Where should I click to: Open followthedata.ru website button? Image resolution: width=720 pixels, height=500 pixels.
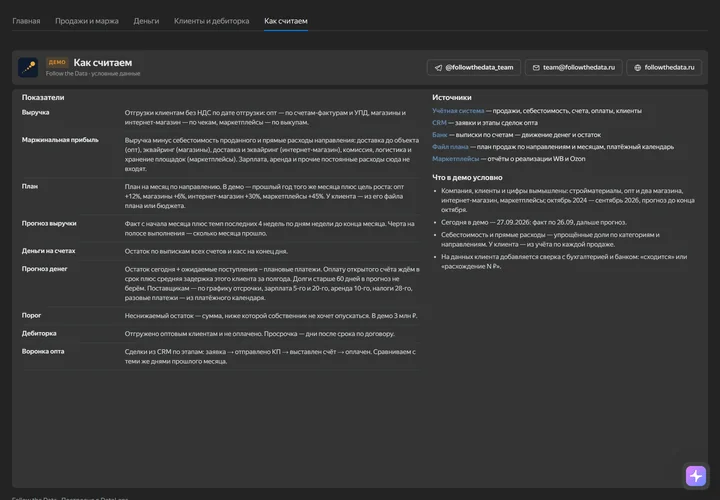point(664,67)
